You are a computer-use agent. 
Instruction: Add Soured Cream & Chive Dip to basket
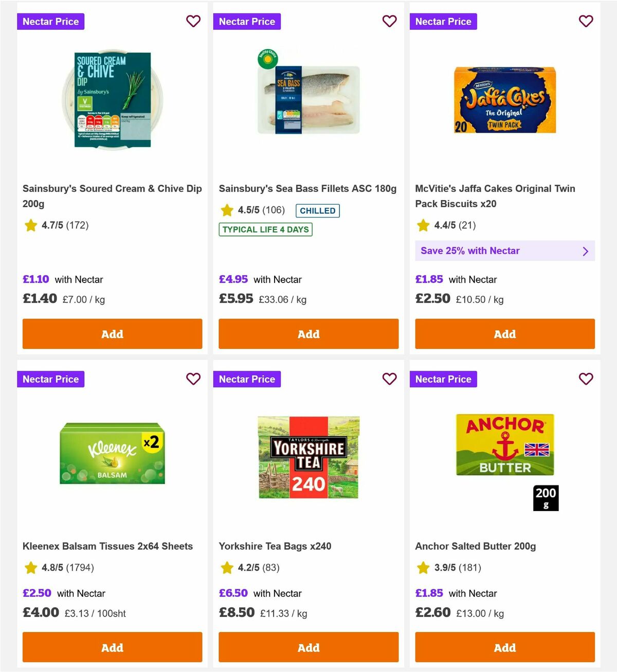click(112, 334)
